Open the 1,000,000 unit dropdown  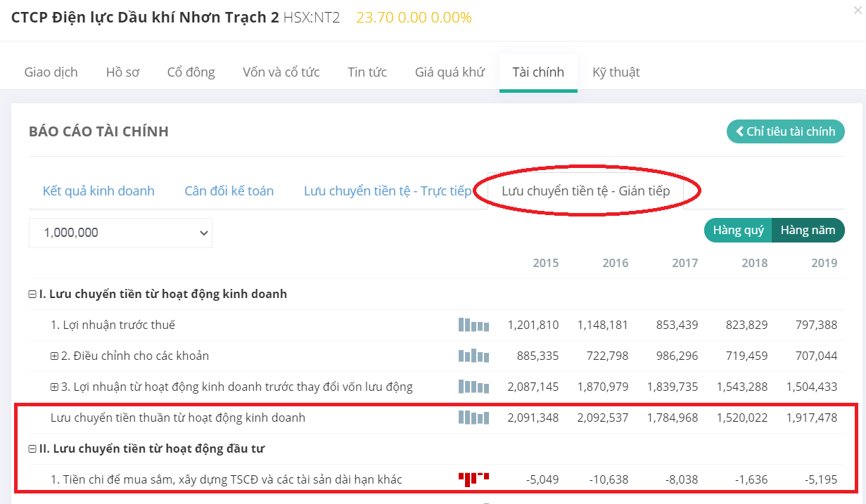click(120, 233)
